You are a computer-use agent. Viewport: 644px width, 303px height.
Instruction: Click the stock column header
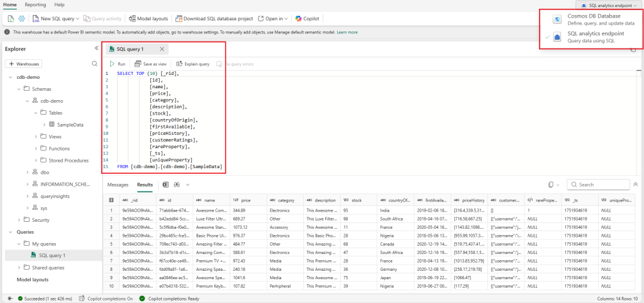click(x=358, y=200)
